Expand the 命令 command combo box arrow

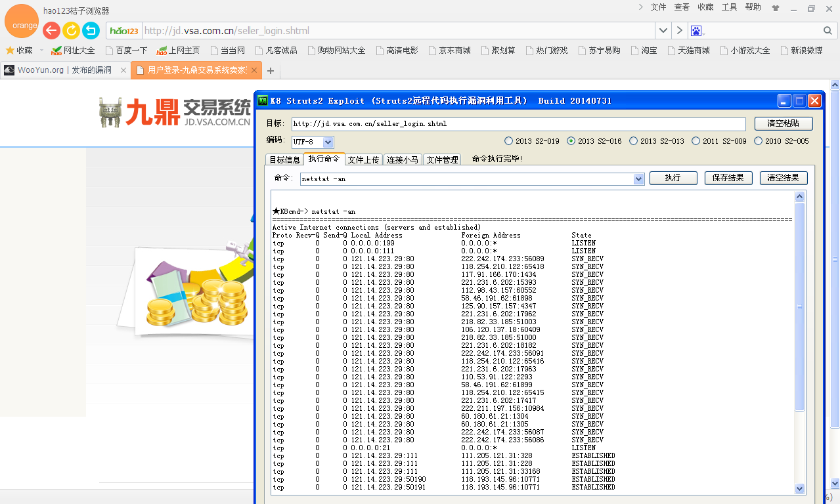coord(638,178)
